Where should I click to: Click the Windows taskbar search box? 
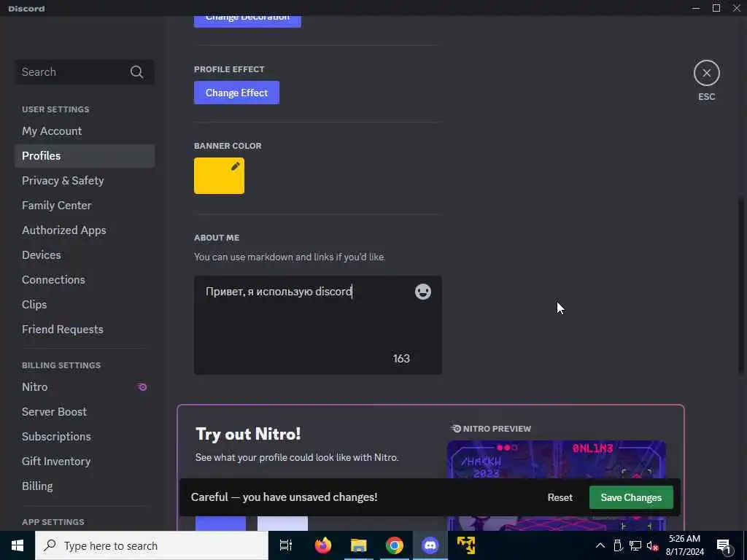click(152, 545)
